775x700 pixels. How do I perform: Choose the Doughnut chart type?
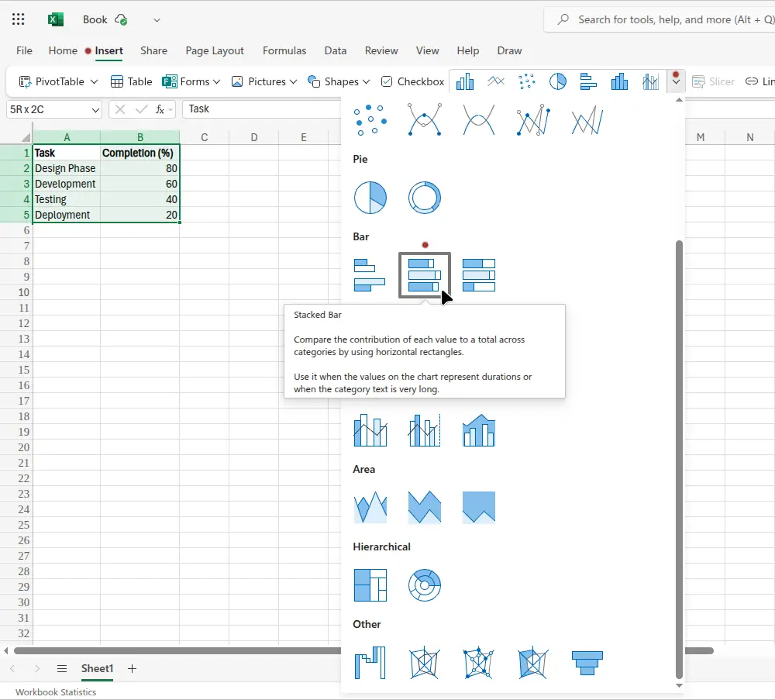pos(425,197)
